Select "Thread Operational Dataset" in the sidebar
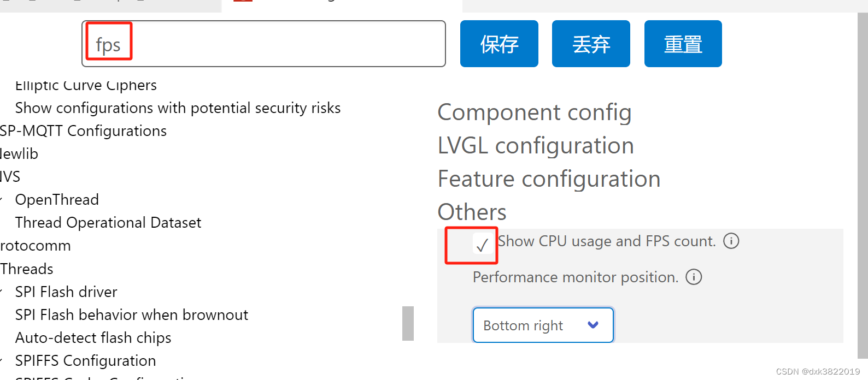The image size is (868, 380). coord(108,222)
